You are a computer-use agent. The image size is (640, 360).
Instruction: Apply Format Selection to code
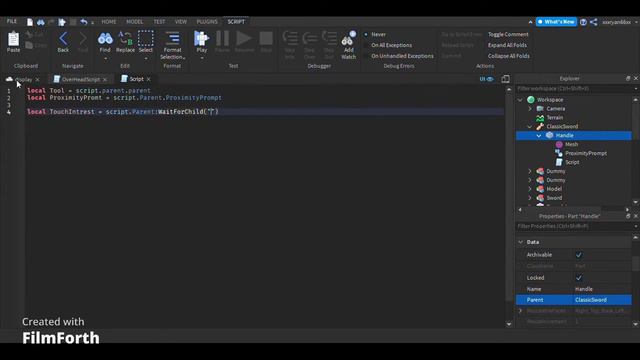coord(172,45)
